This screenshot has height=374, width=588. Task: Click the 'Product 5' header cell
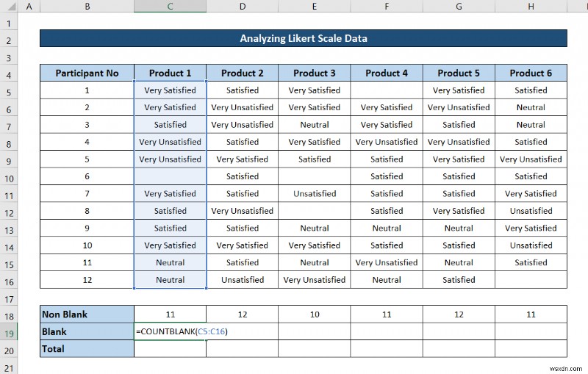tap(459, 73)
